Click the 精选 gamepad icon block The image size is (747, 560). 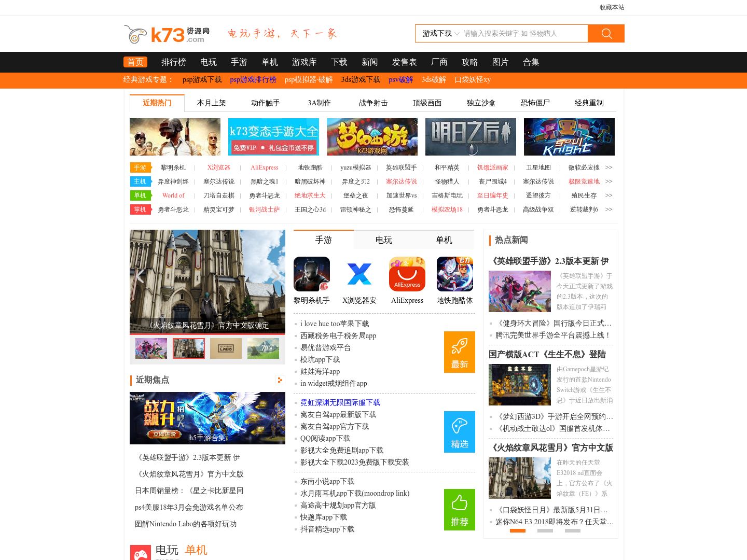click(460, 432)
